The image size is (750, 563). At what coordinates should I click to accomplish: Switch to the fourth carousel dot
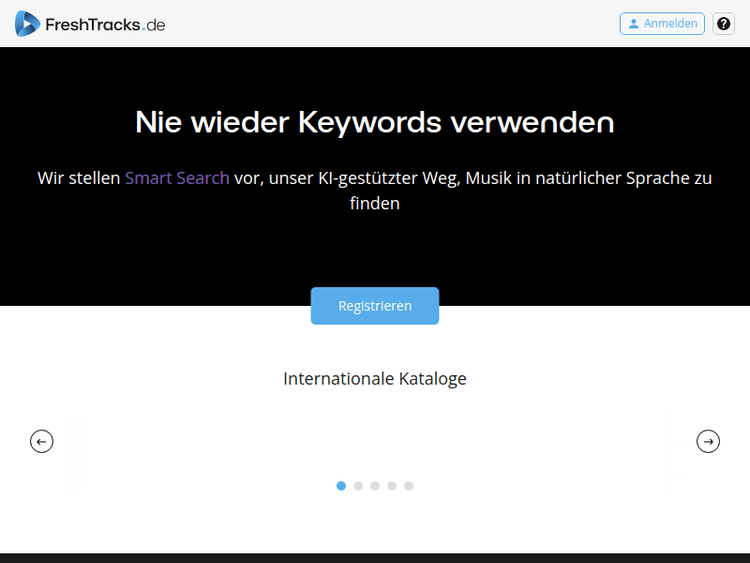(x=392, y=486)
